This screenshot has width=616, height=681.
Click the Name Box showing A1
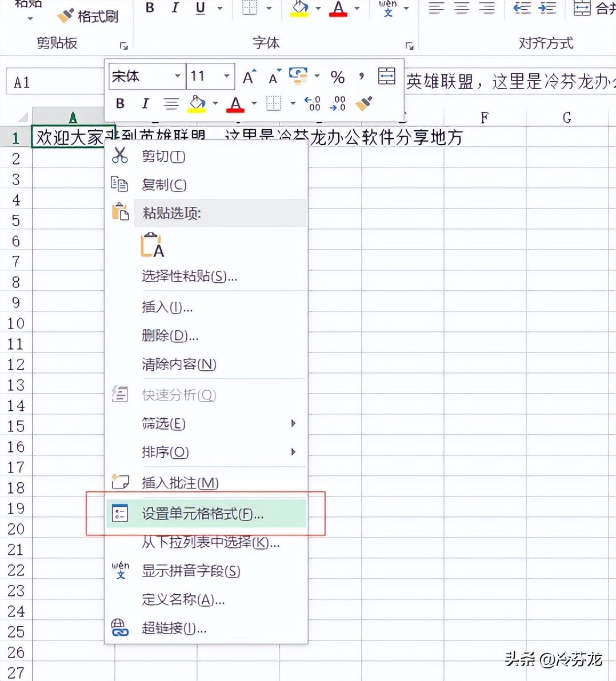click(x=54, y=82)
